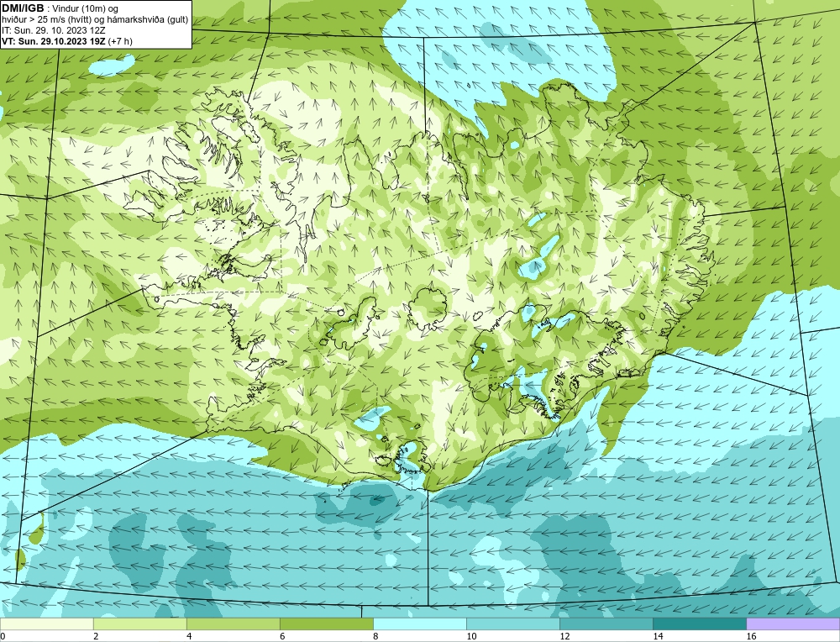This screenshot has width=840, height=642.
Task: Click the 10–12 m/s light teal legend swatch
Action: pos(512,624)
